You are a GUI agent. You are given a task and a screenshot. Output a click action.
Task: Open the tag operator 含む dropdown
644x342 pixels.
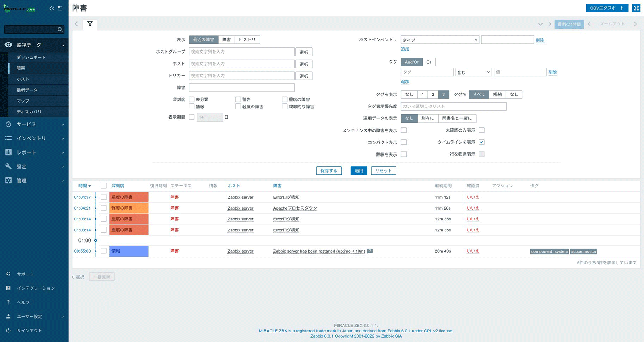pyautogui.click(x=473, y=72)
